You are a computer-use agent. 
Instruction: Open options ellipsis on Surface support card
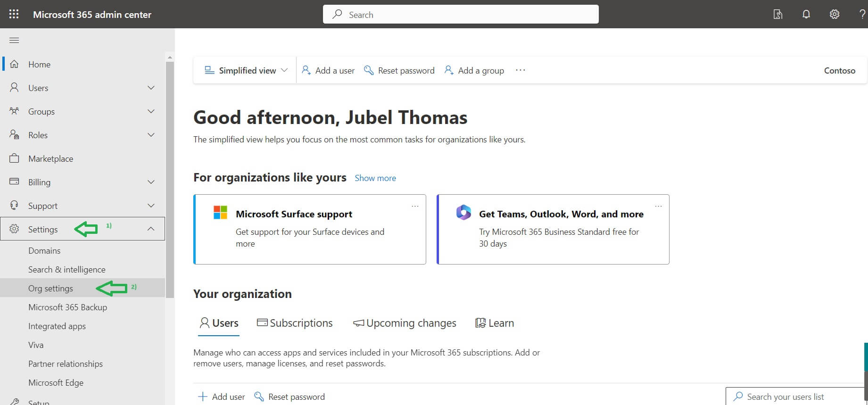(x=415, y=206)
